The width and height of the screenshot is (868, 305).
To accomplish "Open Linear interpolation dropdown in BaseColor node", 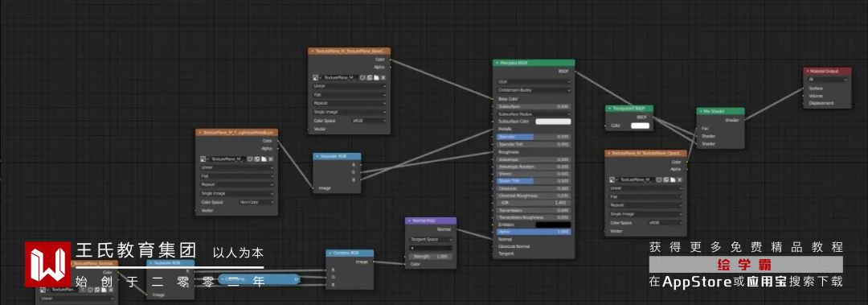I will coord(350,86).
